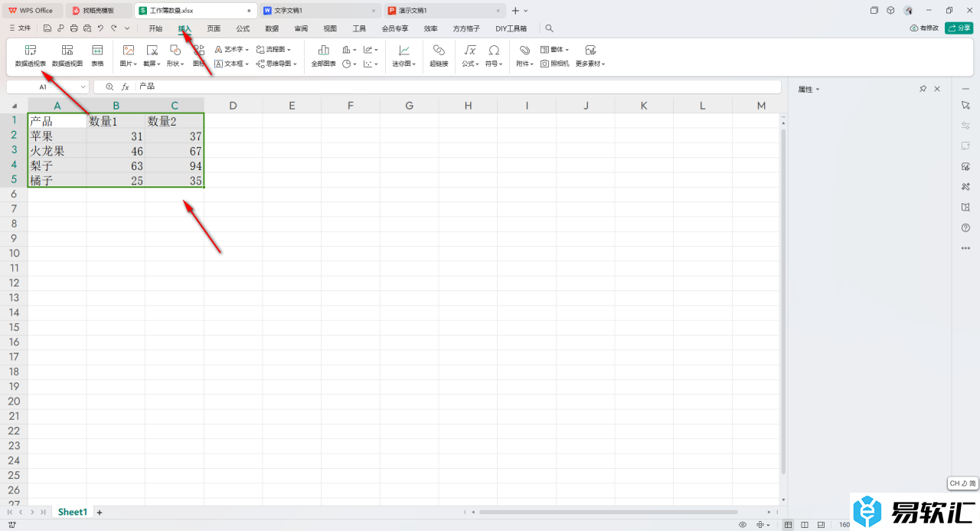Insert a 超链接 hyperlink
This screenshot has height=531, width=980.
tap(439, 56)
